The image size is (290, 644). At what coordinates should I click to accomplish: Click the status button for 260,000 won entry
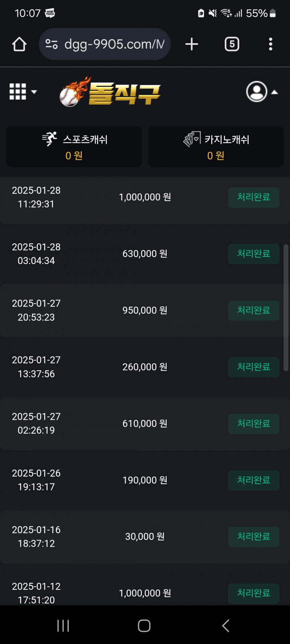[253, 367]
